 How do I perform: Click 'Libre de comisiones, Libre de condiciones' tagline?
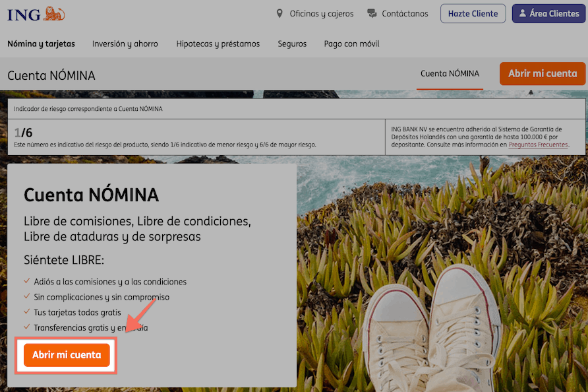[137, 228]
